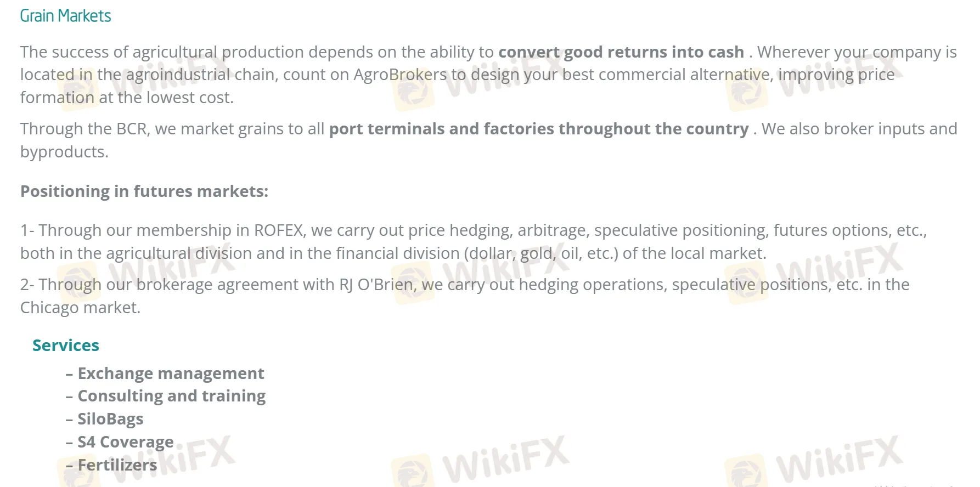The width and height of the screenshot is (980, 487).
Task: Select the bold phrase "convert good returns into cash"
Action: coord(621,52)
